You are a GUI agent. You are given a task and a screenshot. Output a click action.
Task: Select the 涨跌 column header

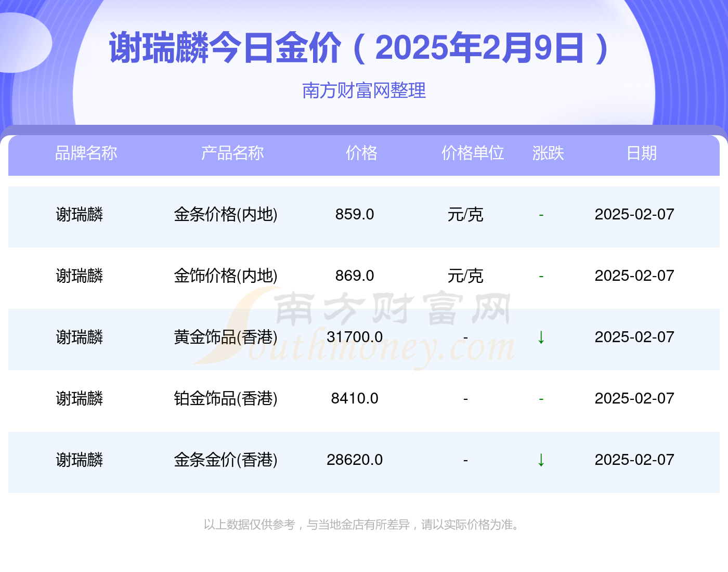tap(548, 153)
